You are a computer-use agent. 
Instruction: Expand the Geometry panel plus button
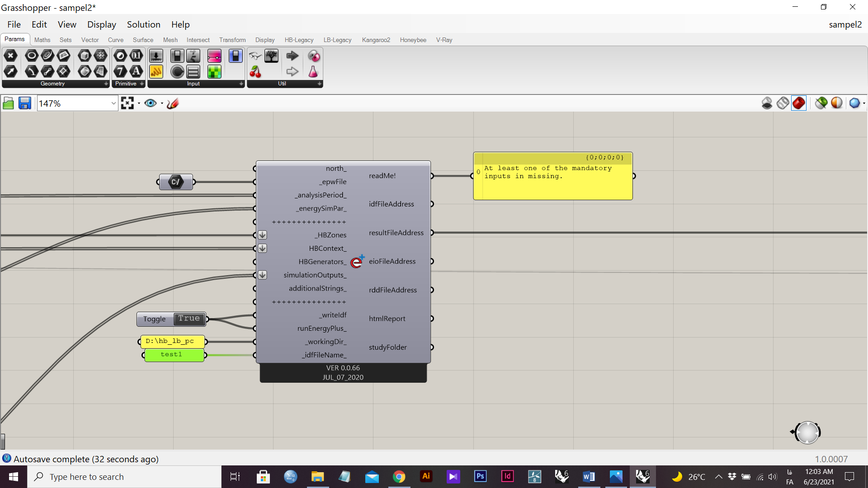tap(106, 84)
